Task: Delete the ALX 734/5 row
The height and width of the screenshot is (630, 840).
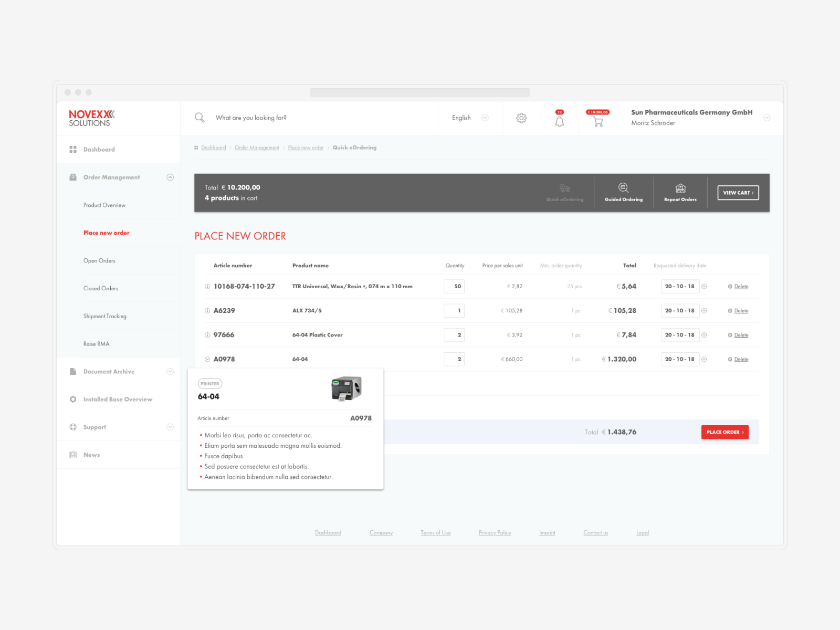Action: [738, 311]
